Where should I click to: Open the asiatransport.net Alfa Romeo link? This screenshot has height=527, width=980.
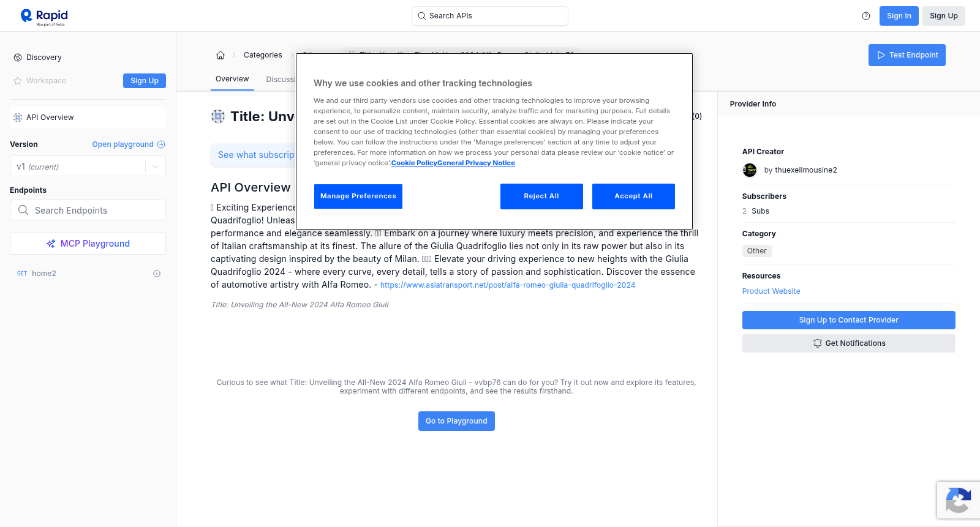[x=507, y=285]
